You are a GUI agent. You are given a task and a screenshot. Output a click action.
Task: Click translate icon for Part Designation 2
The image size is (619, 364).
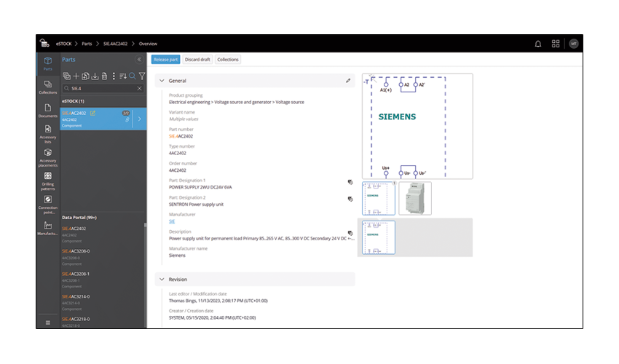pyautogui.click(x=350, y=199)
